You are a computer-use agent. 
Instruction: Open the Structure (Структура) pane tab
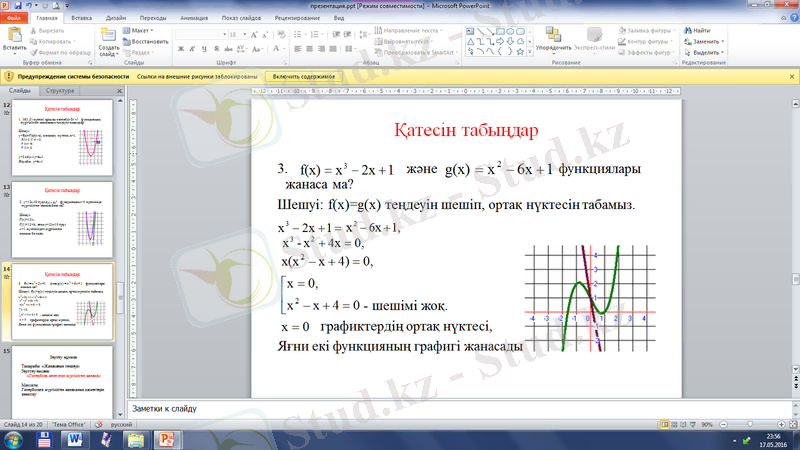point(59,91)
